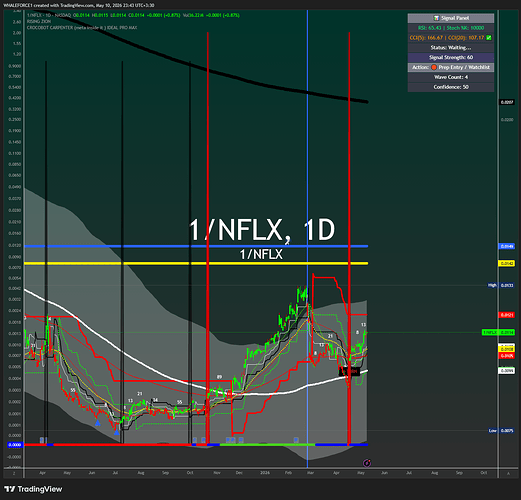Click the yellow horizontal line price tag

507,263
